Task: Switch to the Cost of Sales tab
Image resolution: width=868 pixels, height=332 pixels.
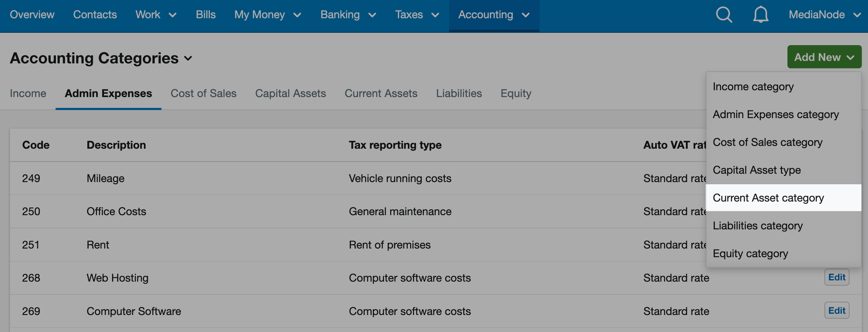Action: point(203,93)
